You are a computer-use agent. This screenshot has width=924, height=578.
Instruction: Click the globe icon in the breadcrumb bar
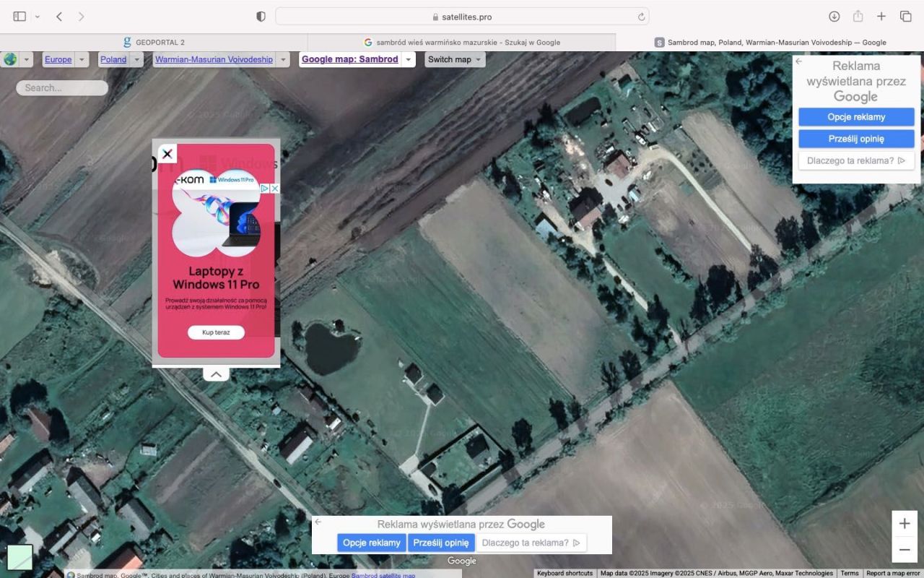tap(10, 59)
